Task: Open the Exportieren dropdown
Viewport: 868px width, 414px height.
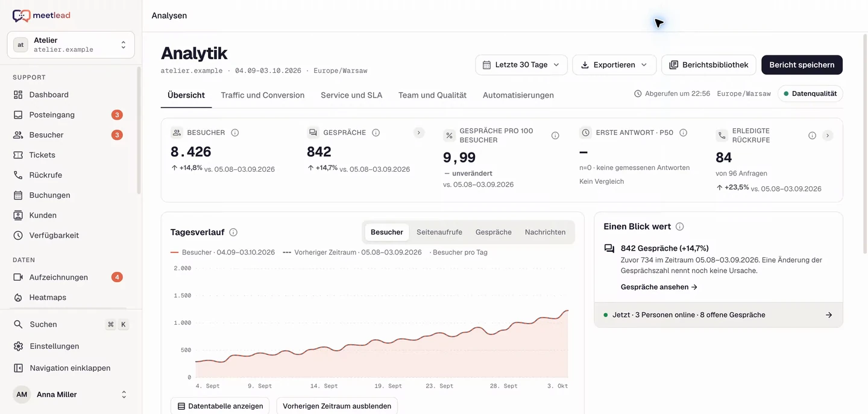Action: (x=614, y=64)
